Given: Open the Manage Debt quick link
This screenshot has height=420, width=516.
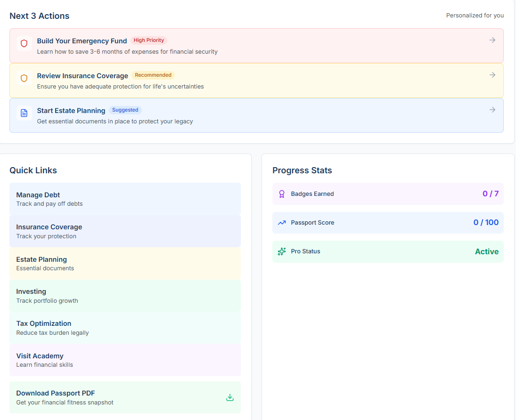Looking at the screenshot, I should [125, 199].
